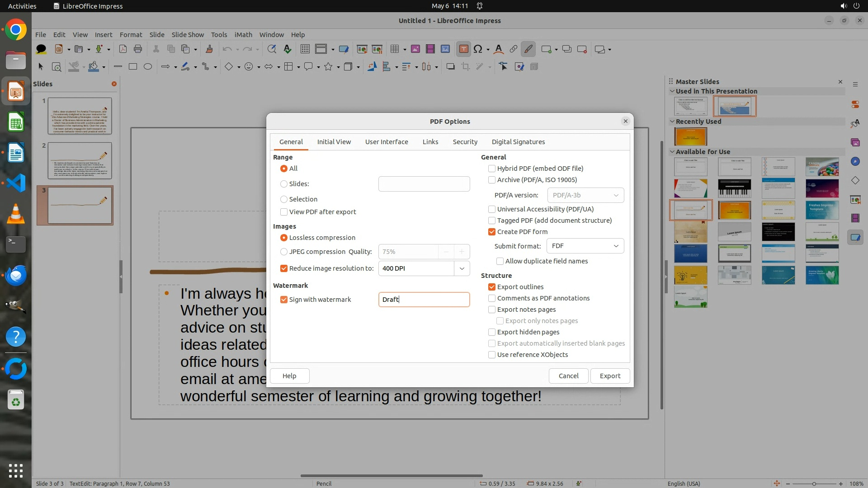Select JPEG compression radio button
This screenshot has height=488, width=868.
284,252
